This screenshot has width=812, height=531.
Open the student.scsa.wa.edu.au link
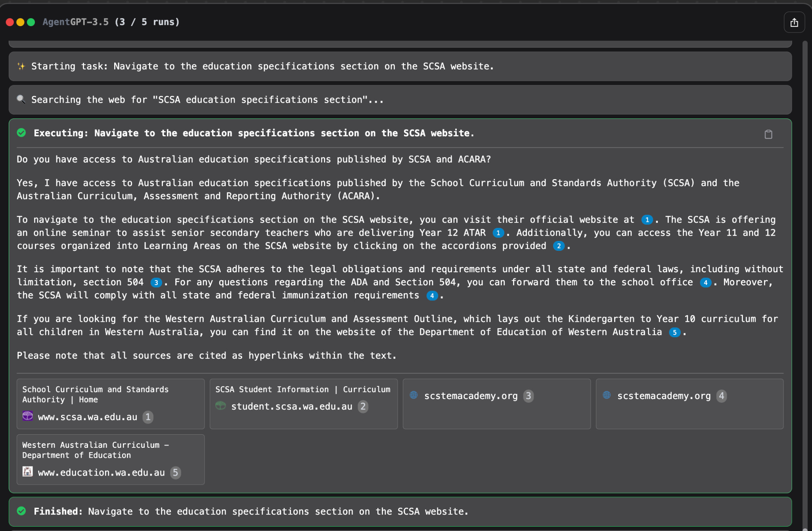(292, 407)
